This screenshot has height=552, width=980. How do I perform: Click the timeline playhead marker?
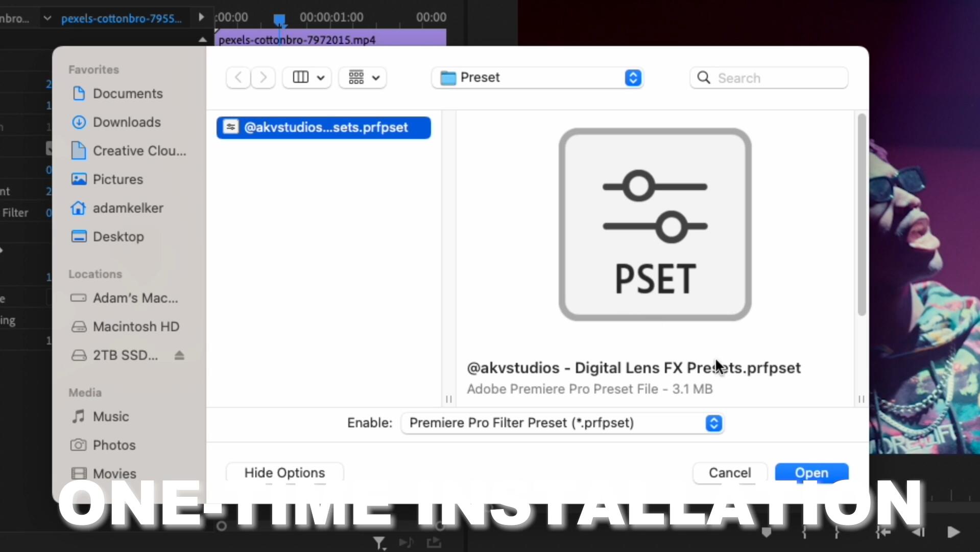pos(279,20)
